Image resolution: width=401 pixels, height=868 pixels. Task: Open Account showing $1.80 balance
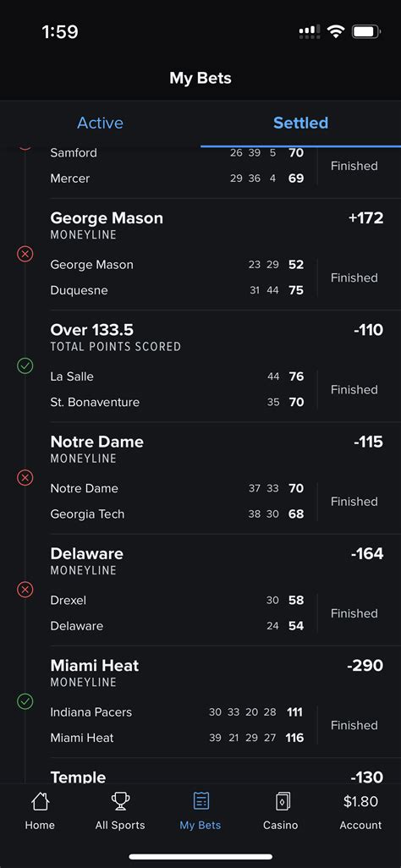360,812
